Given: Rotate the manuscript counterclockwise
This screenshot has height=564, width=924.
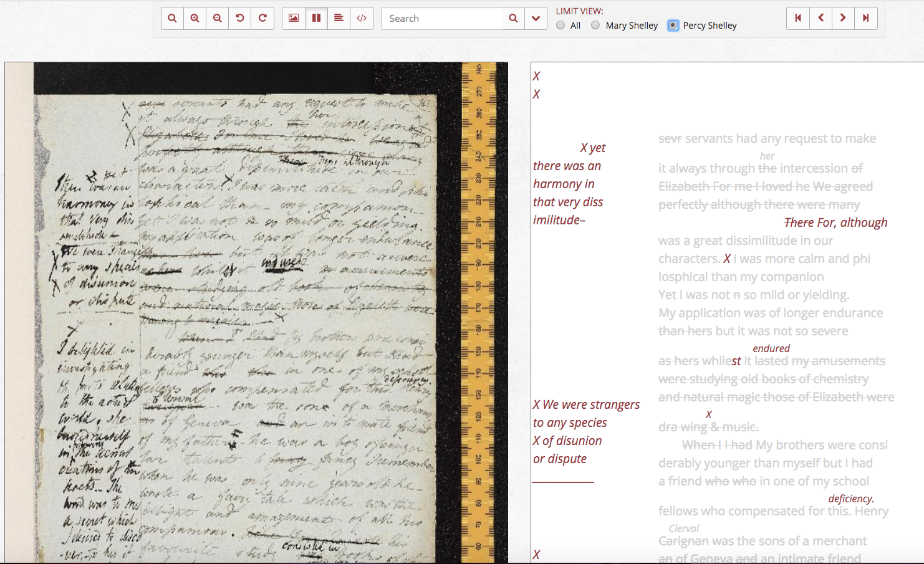Looking at the screenshot, I should pos(240,18).
